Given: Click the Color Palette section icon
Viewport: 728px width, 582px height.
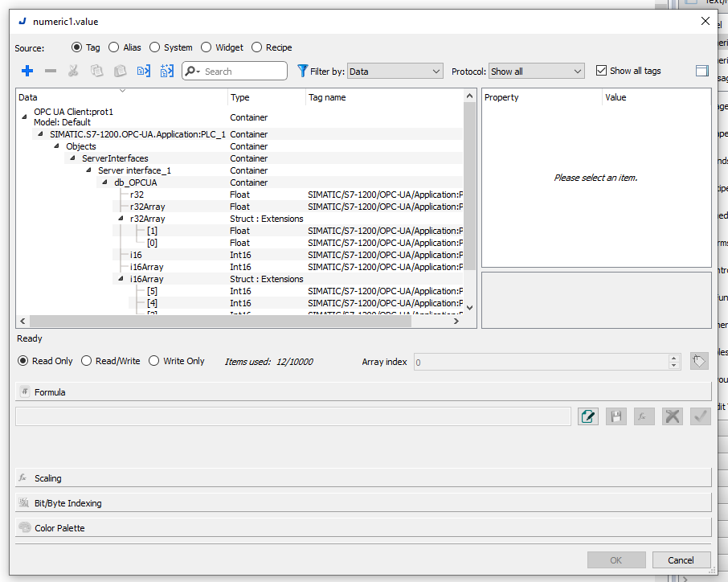Looking at the screenshot, I should pos(24,527).
